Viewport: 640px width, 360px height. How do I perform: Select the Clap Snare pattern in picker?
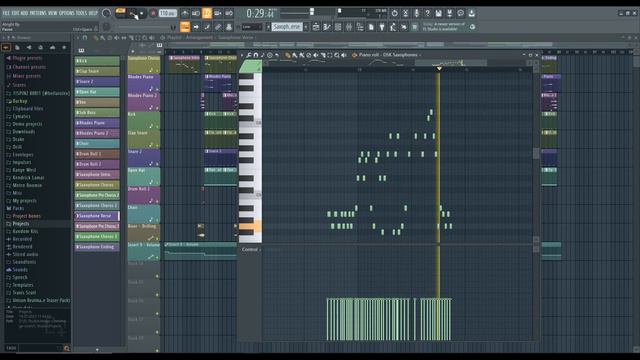(x=97, y=71)
